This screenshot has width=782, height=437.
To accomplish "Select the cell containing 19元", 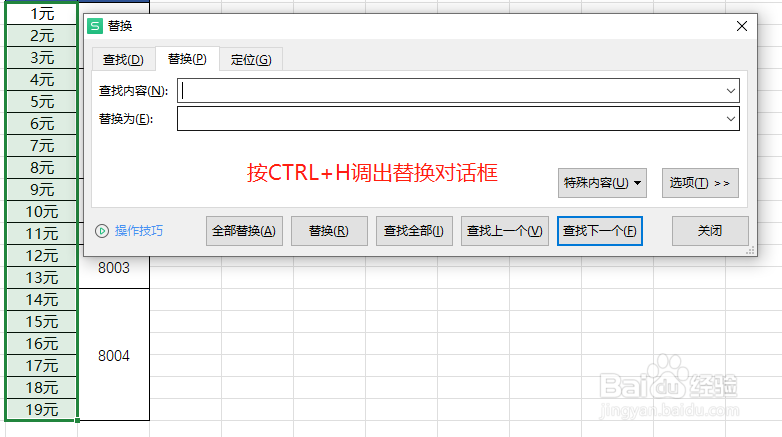I will pos(42,410).
